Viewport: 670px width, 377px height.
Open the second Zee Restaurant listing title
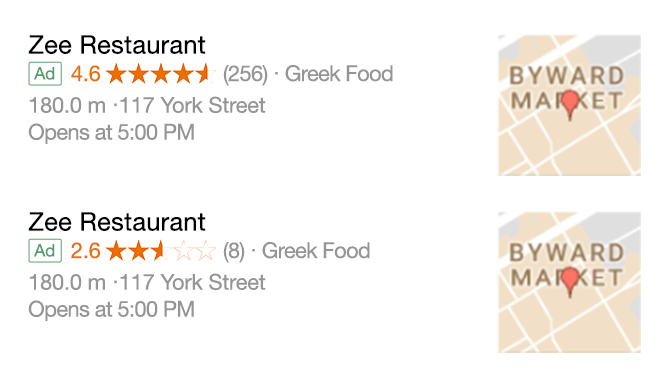tap(117, 222)
